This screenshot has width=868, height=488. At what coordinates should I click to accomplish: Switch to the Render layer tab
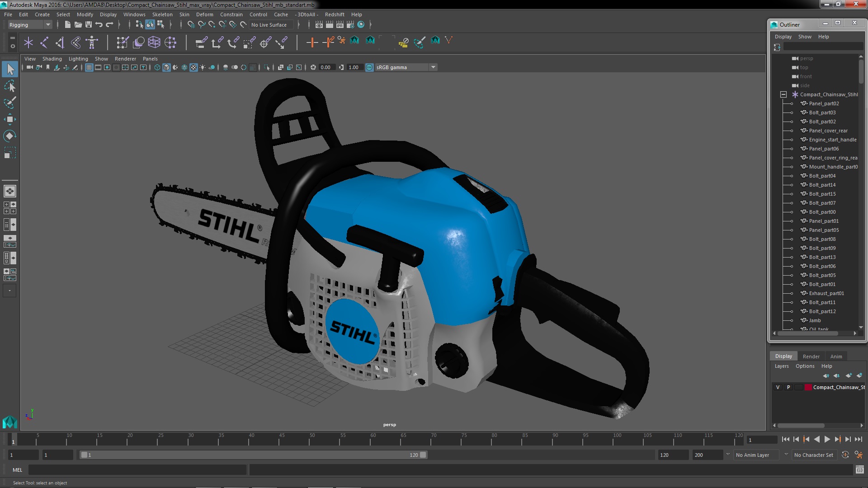click(x=811, y=357)
